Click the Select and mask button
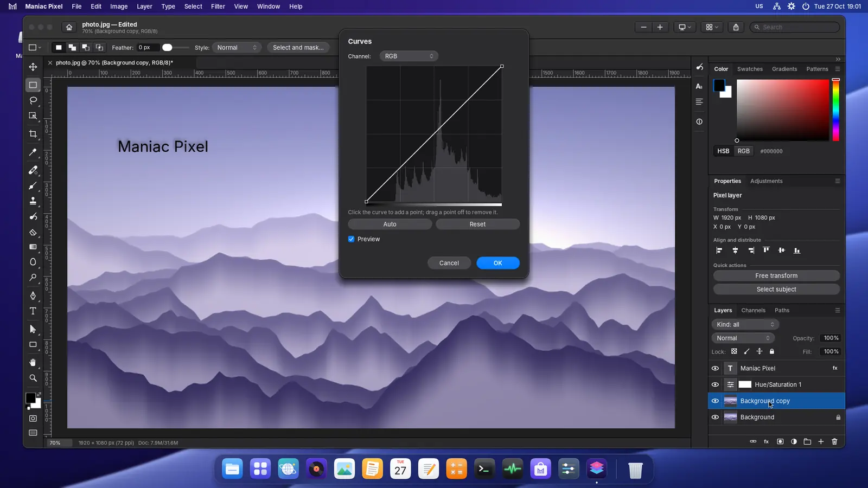This screenshot has width=868, height=488. coord(298,48)
